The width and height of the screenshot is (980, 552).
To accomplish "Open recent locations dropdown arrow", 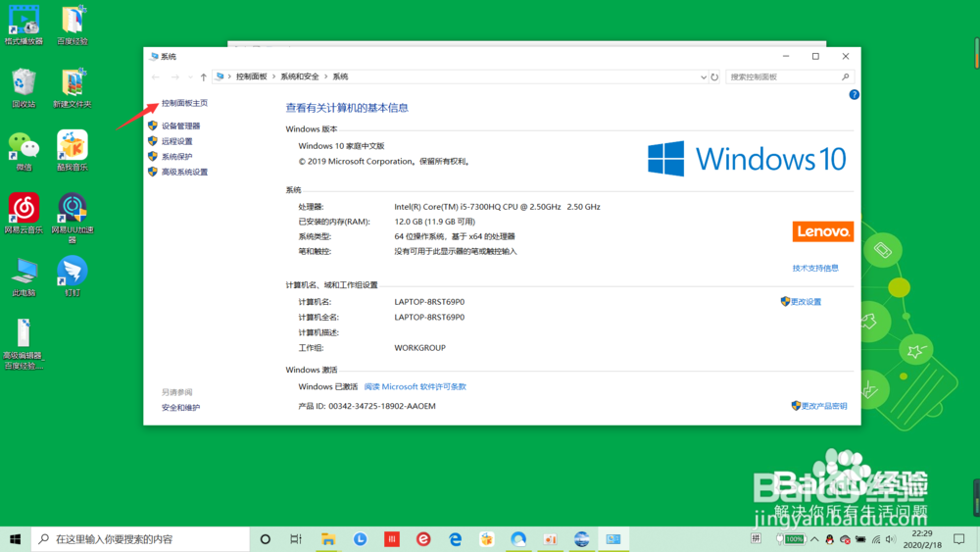I will (190, 76).
